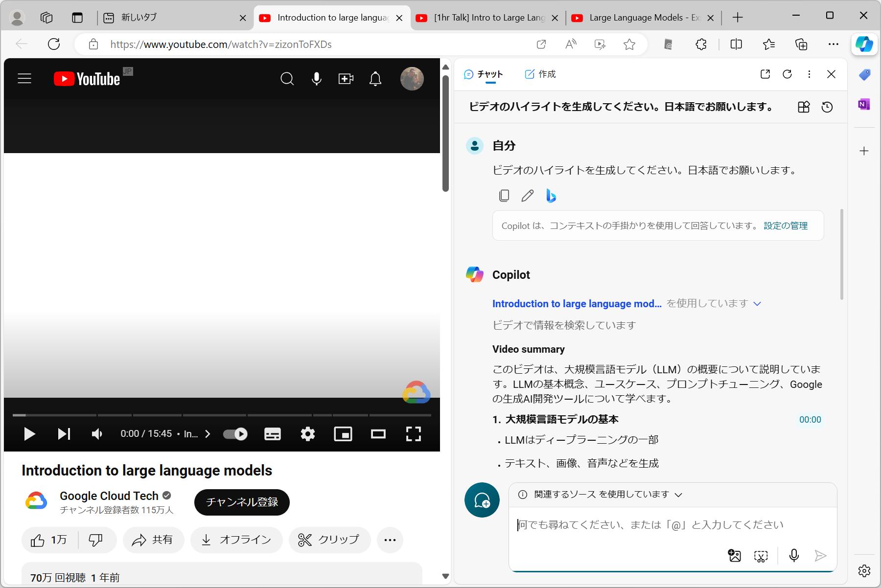The width and height of the screenshot is (881, 588).
Task: Start YouTube voice search microphone
Action: click(317, 79)
